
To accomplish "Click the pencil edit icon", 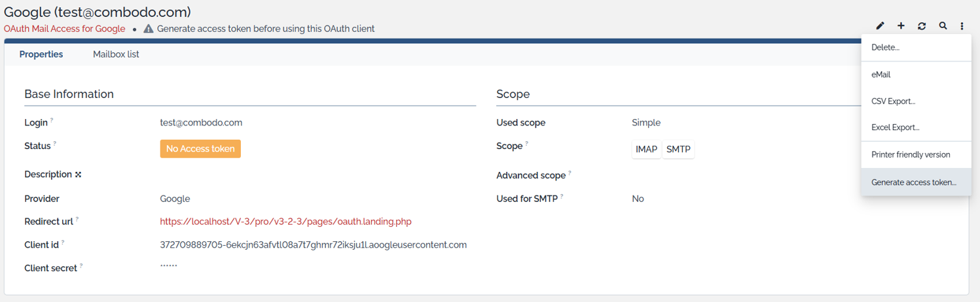I will point(880,26).
